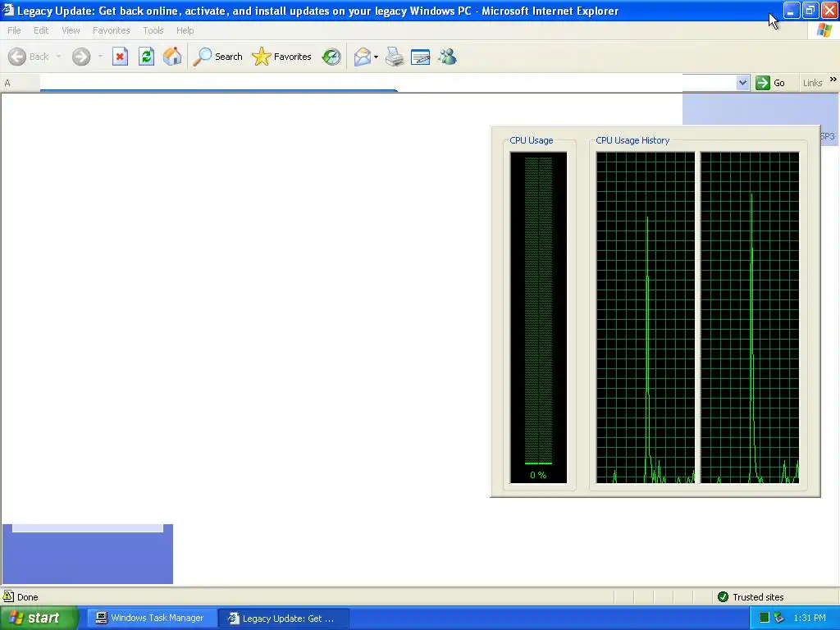Screen dimensions: 840x630
Task: Click the Edit page icon
Action: (421, 57)
